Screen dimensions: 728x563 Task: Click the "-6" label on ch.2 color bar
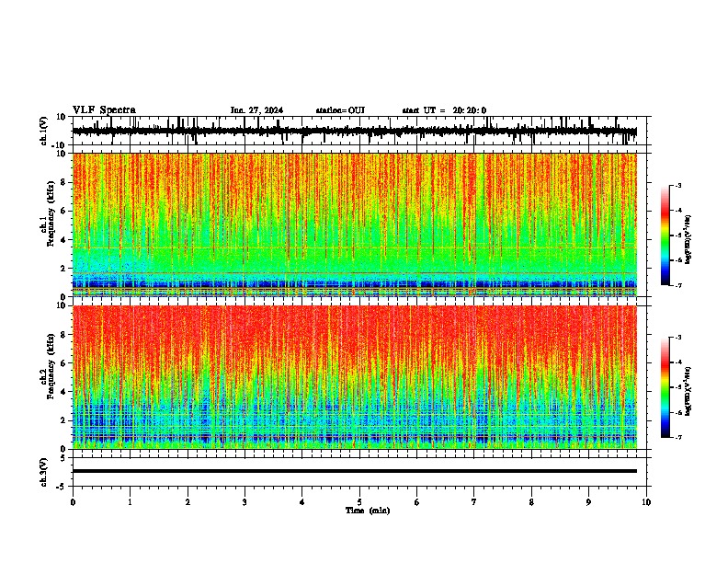tap(677, 412)
